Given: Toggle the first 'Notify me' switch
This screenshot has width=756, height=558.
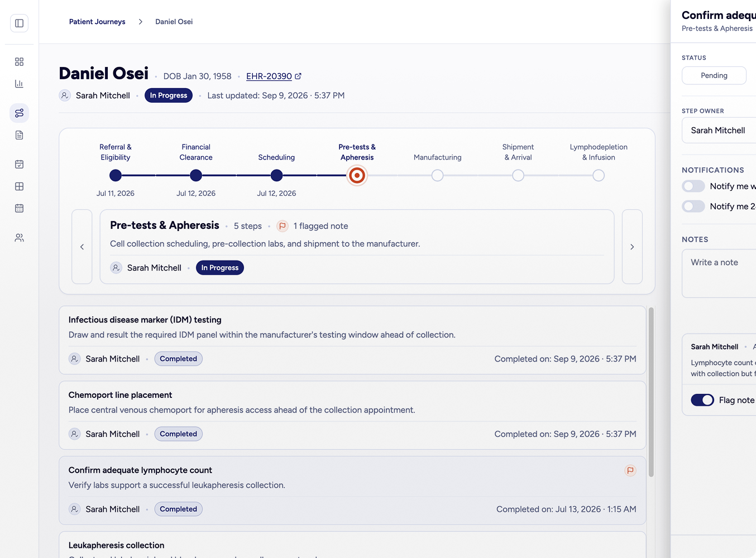Looking at the screenshot, I should click(693, 186).
